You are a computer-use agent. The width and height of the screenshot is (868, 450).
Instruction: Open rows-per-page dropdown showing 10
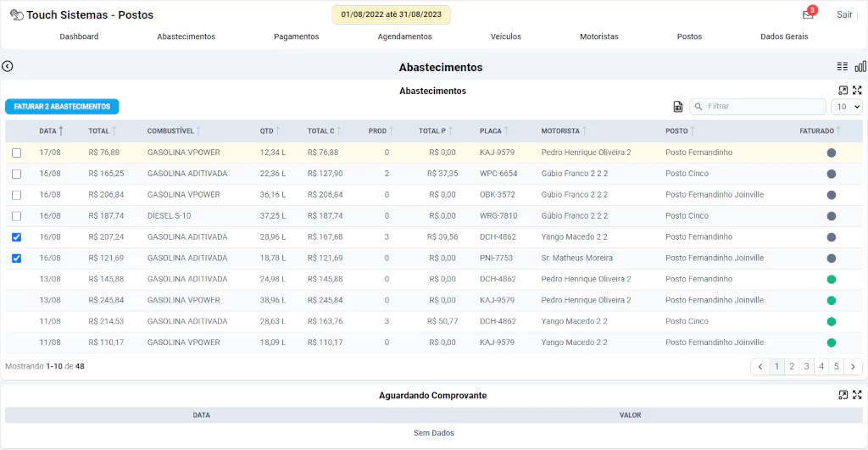coord(847,107)
